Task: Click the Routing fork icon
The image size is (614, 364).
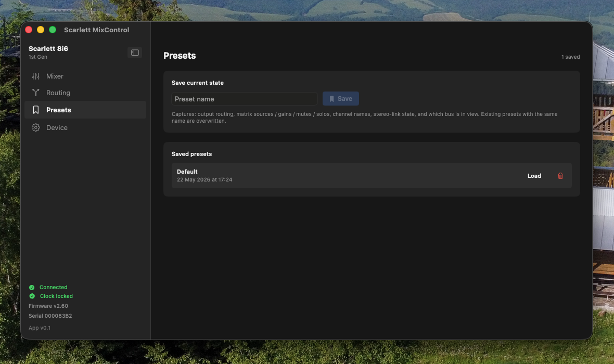Action: click(x=35, y=93)
